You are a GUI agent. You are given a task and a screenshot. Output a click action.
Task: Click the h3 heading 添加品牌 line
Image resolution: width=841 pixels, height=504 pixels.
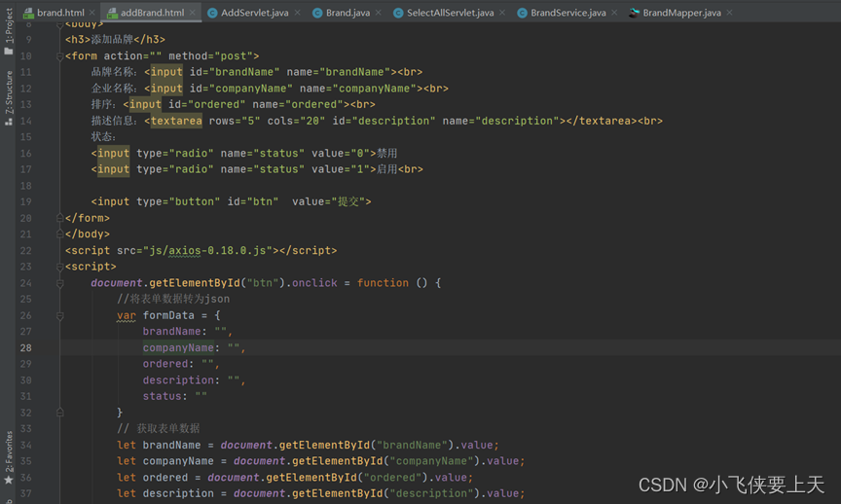[115, 39]
